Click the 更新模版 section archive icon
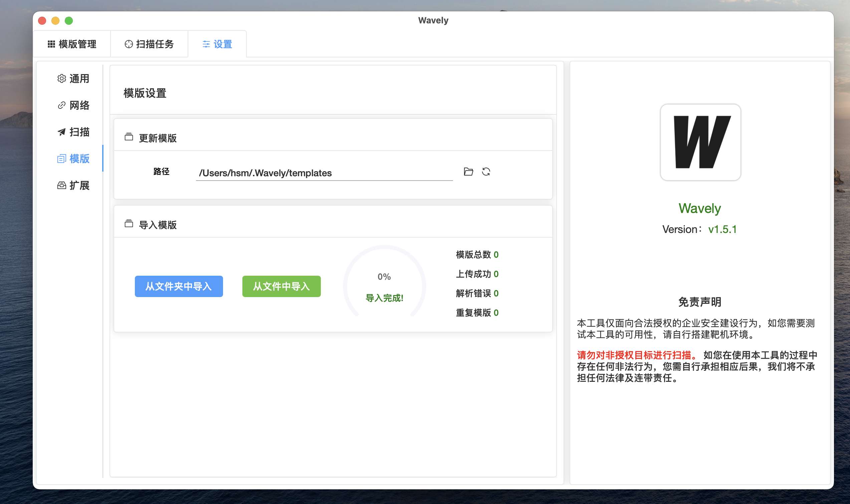This screenshot has height=504, width=850. tap(129, 137)
